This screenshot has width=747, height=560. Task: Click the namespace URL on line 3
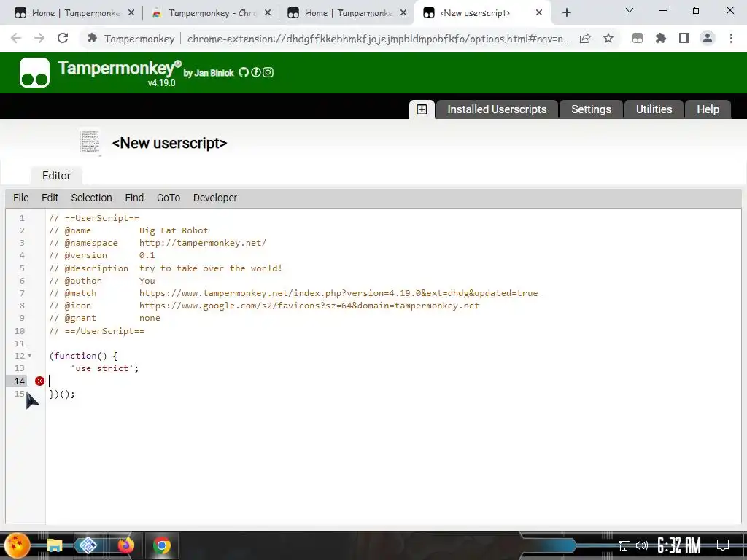(203, 243)
